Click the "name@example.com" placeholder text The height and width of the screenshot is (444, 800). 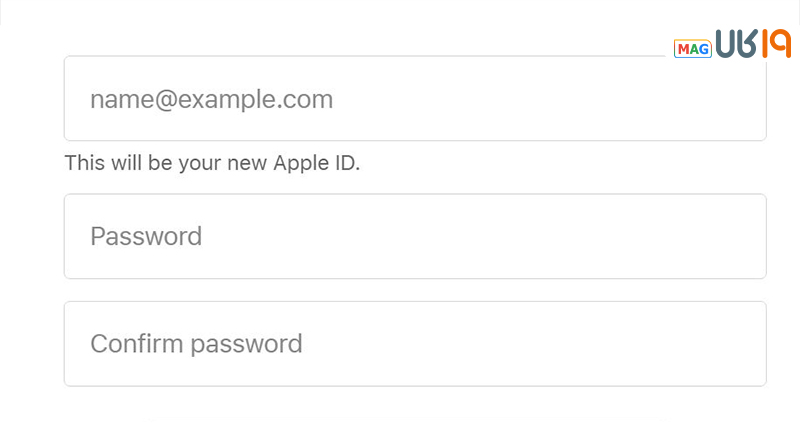tap(211, 99)
